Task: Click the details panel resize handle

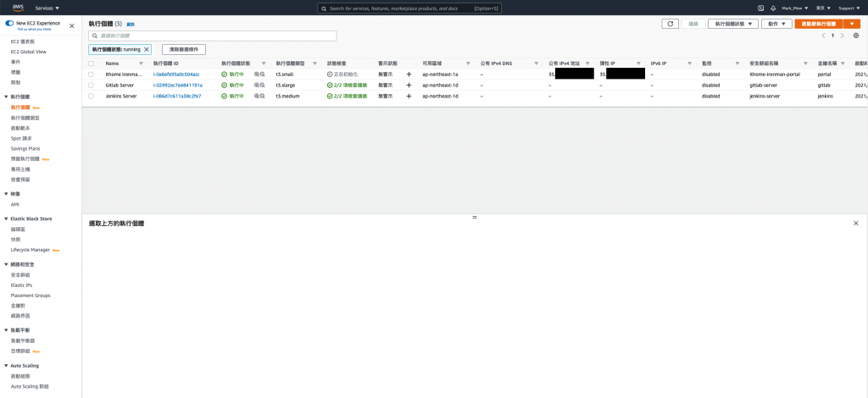Action: (x=475, y=218)
